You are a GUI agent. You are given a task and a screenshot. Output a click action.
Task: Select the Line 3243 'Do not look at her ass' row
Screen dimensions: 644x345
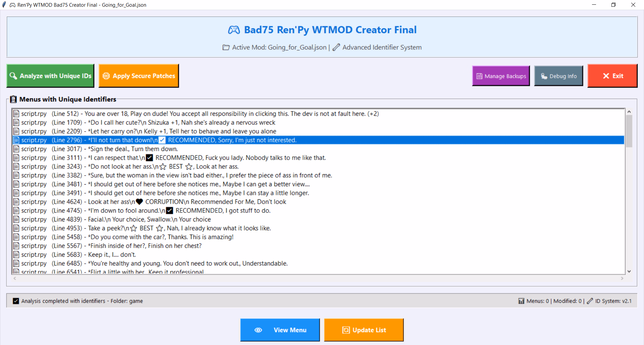click(x=318, y=166)
